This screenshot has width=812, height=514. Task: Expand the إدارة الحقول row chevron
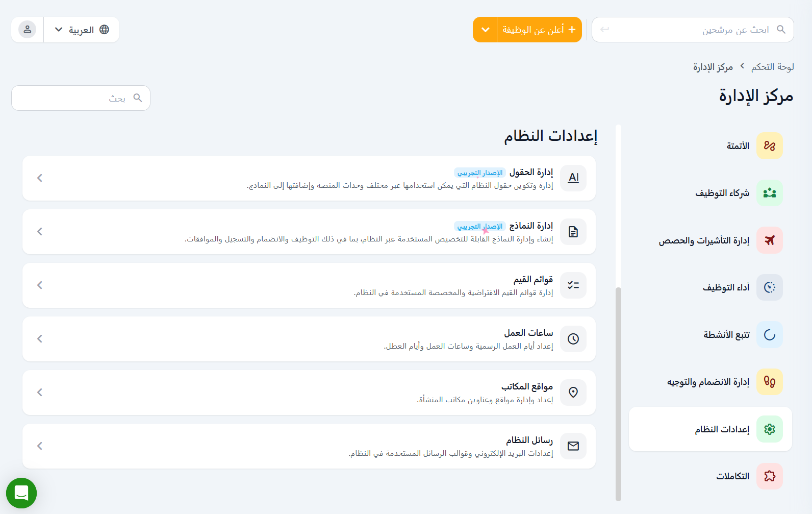point(40,178)
